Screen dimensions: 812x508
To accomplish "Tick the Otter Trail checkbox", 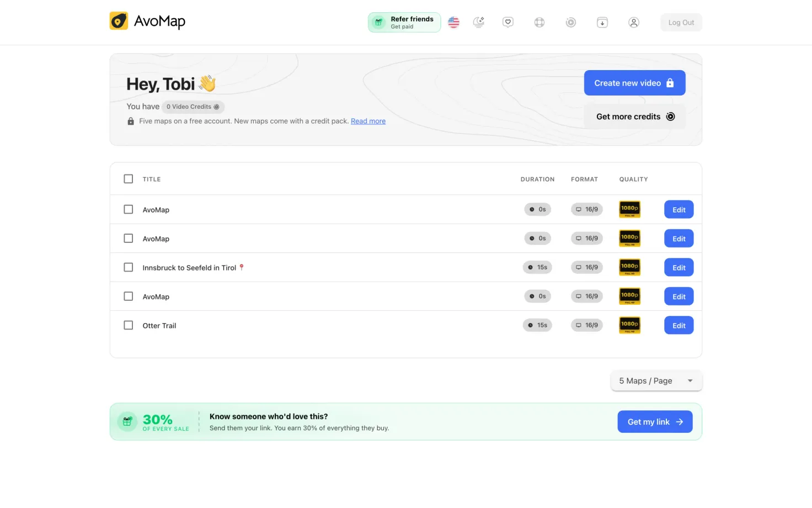I will coord(129,325).
